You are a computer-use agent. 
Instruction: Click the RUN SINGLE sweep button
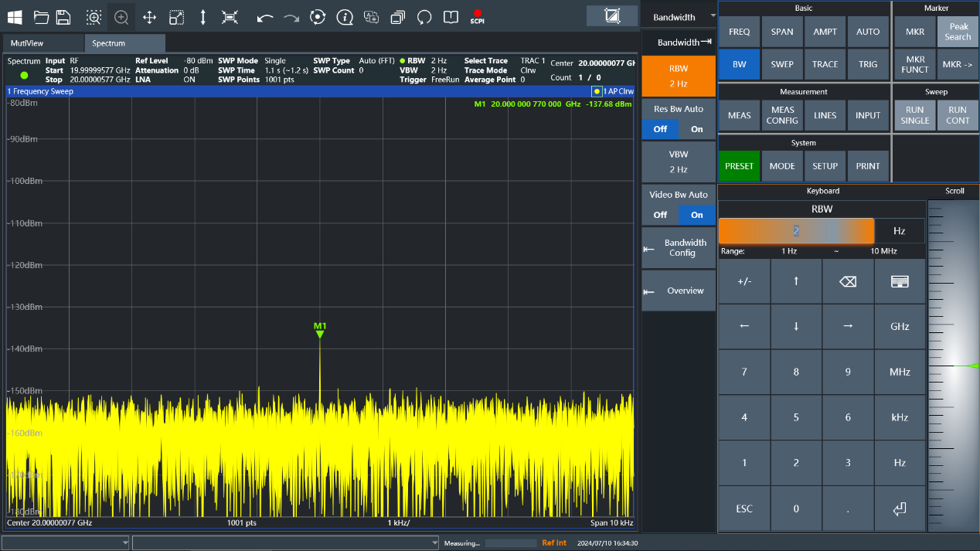(915, 115)
